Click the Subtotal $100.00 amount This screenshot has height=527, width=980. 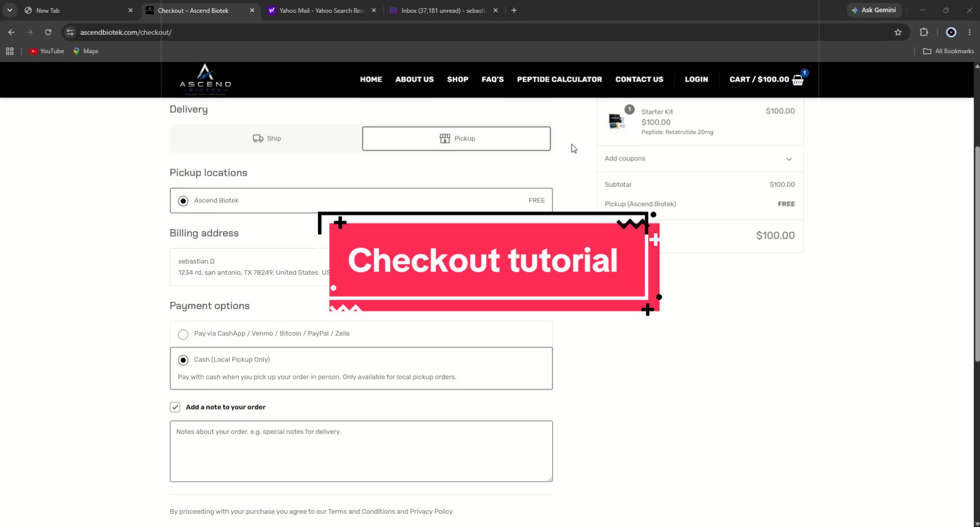pos(782,185)
